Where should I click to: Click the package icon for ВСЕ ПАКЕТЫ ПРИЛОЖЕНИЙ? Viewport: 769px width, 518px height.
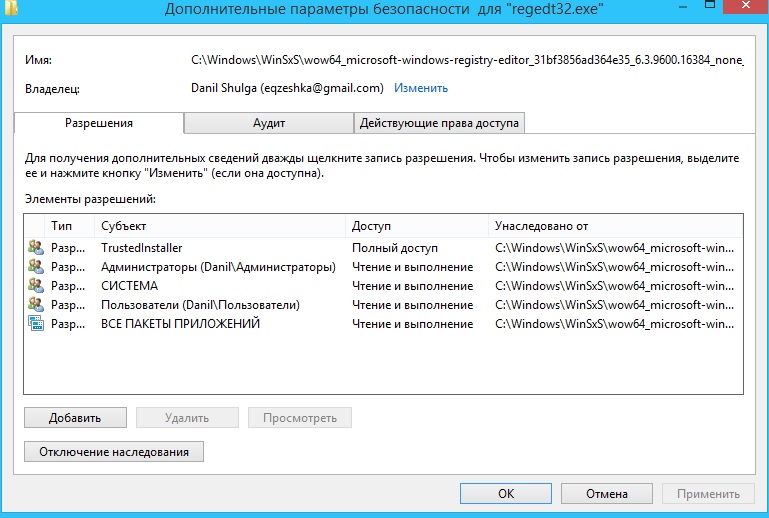point(36,324)
